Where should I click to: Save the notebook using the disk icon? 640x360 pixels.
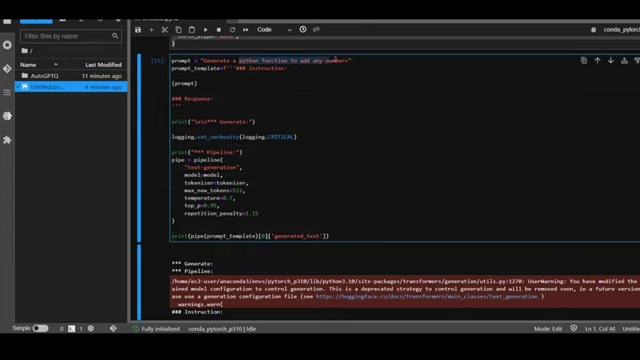138,30
